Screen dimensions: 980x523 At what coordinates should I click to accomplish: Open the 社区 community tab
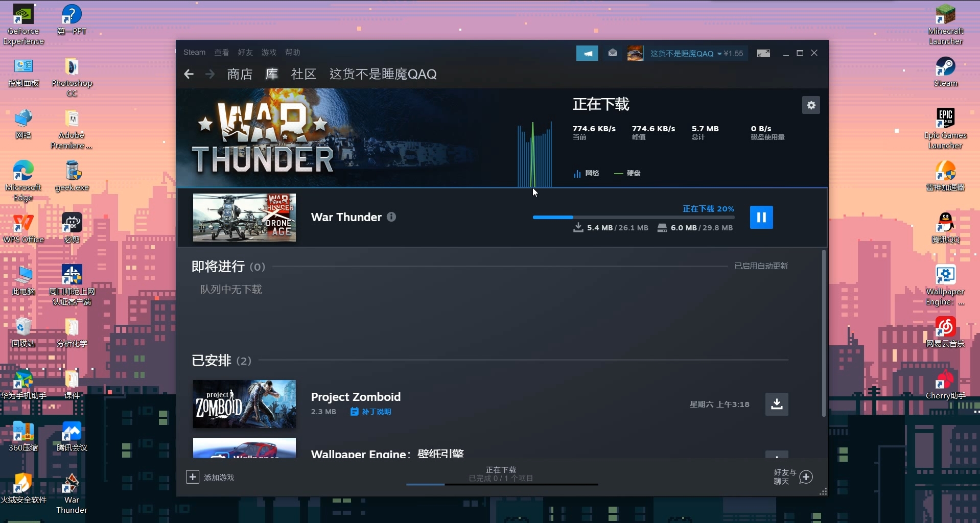click(x=304, y=74)
